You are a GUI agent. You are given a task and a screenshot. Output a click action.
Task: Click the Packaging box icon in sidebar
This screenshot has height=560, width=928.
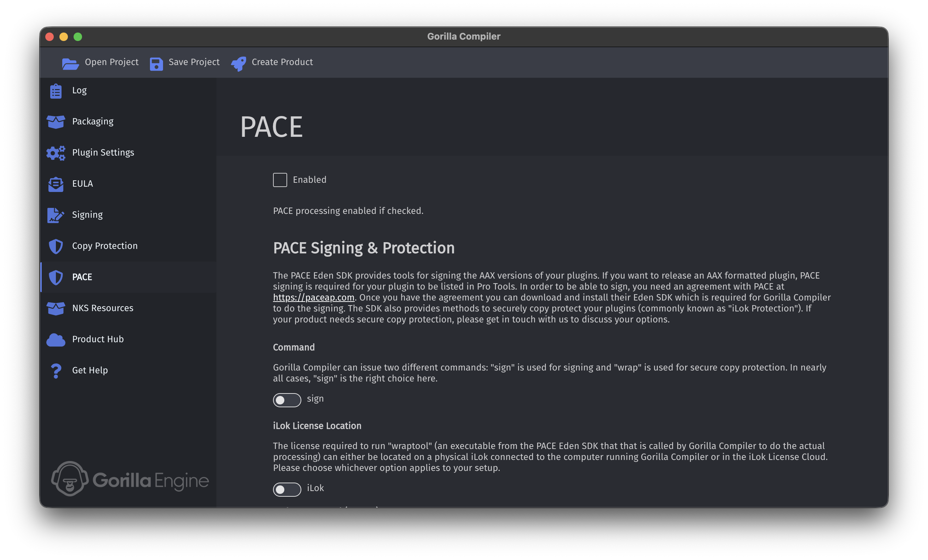click(56, 122)
